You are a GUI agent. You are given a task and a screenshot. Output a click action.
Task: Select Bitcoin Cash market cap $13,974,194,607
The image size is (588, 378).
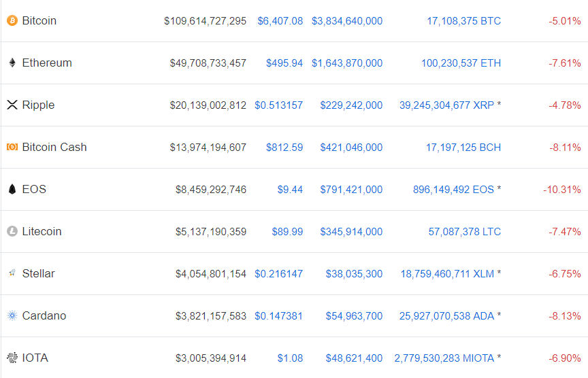208,148
